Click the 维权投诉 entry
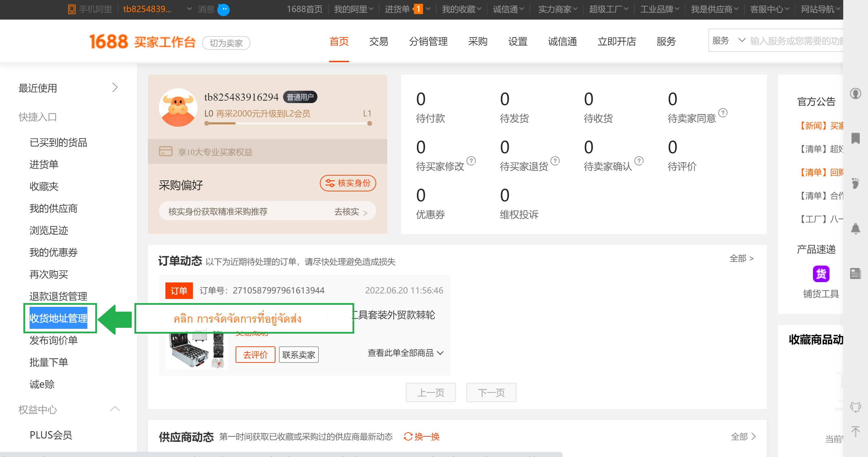Image resolution: width=868 pixels, height=457 pixels. [519, 214]
